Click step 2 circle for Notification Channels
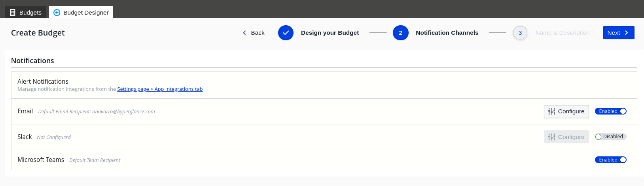Viewport: 644px width, 186px height. 401,33
